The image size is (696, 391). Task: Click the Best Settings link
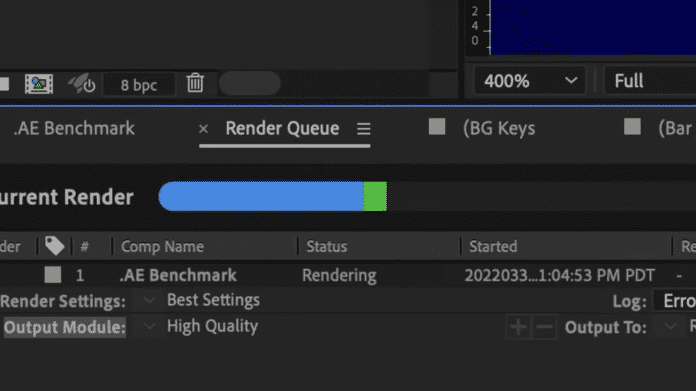click(x=213, y=300)
